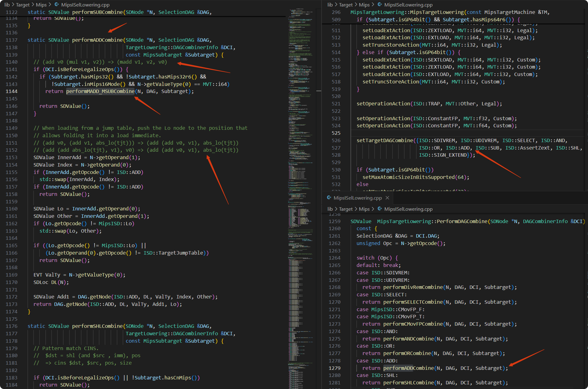Screen dimensions: 588x389
Task: Open the 'lib' breadcrumb in left editor
Action: click(7, 5)
